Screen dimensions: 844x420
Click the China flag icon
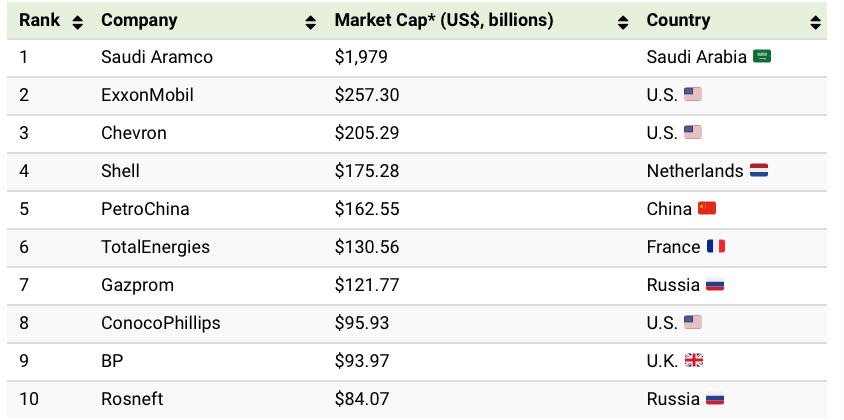tap(708, 208)
